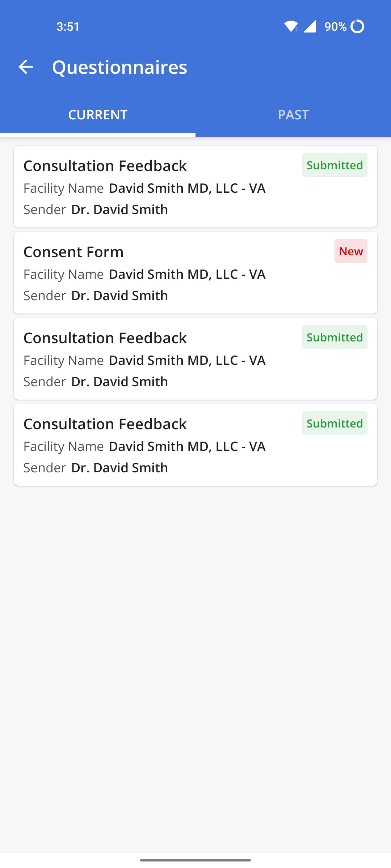Tap Submitted badge on topmost Consultation Feedback
The image size is (391, 868).
click(x=335, y=165)
